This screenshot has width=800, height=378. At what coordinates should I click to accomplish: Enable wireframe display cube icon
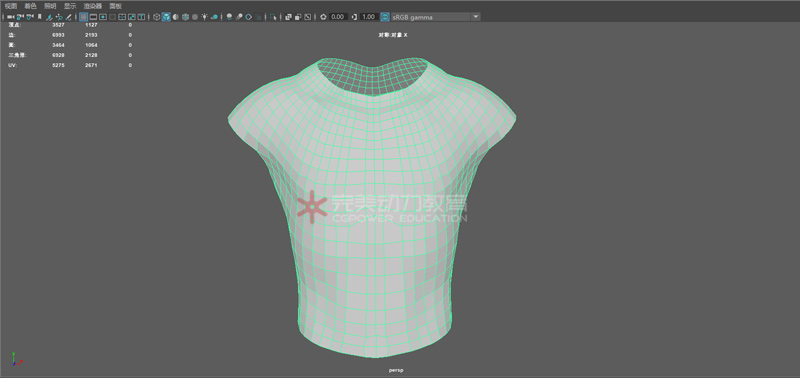tap(156, 17)
